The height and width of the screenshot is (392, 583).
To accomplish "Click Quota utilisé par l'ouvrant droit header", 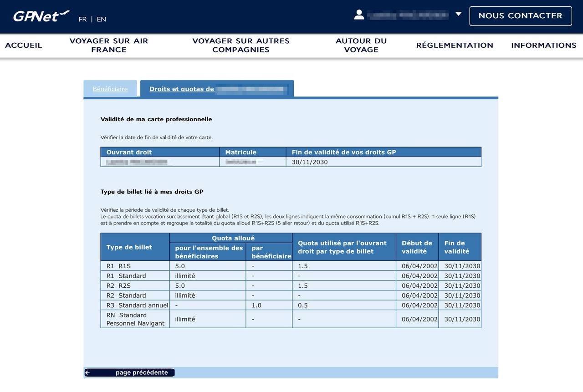I will 344,247.
